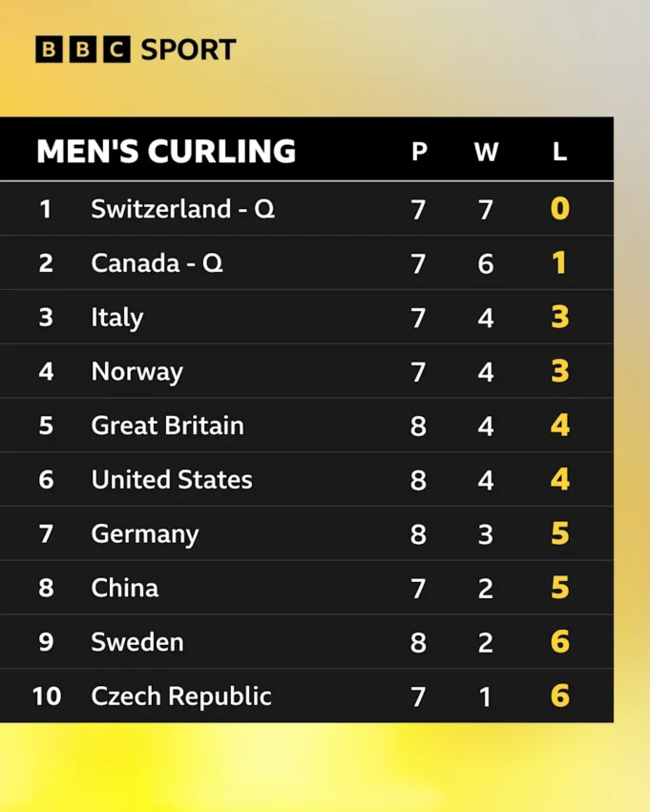This screenshot has height=812, width=650.
Task: Select the Switzerland - Q team name
Action: (x=182, y=209)
